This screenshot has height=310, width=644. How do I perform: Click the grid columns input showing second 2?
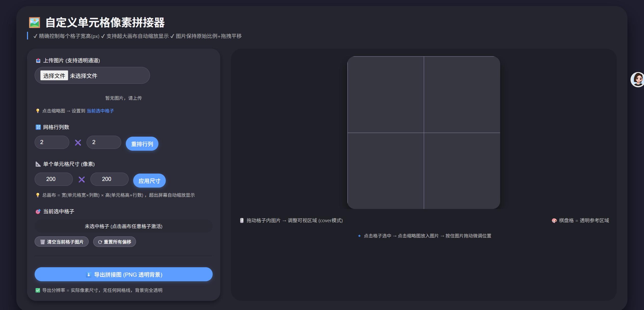[x=104, y=142]
